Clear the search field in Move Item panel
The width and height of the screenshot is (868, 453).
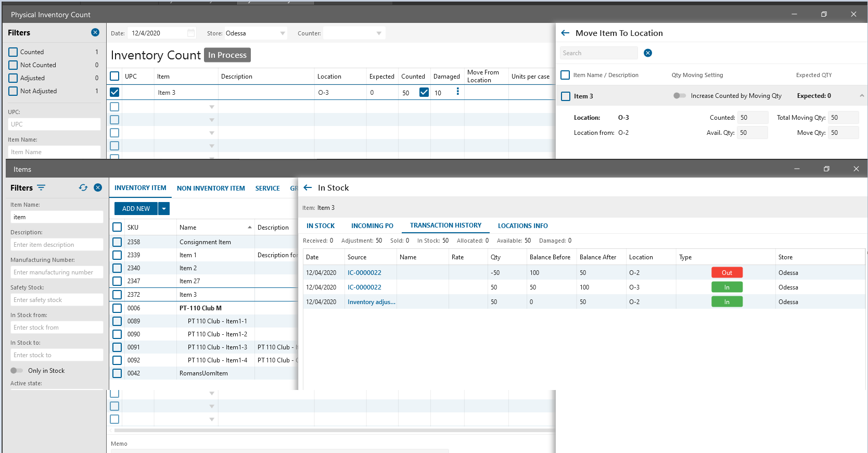648,53
